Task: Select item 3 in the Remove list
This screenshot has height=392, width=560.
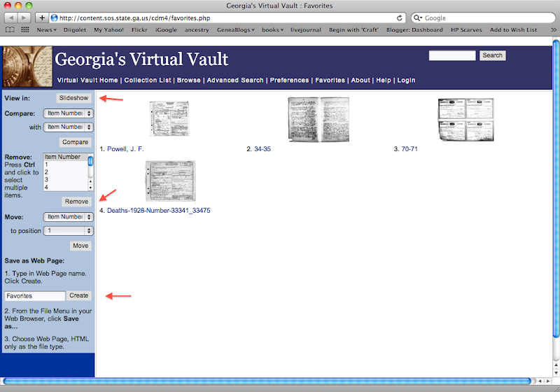Action: pyautogui.click(x=65, y=180)
